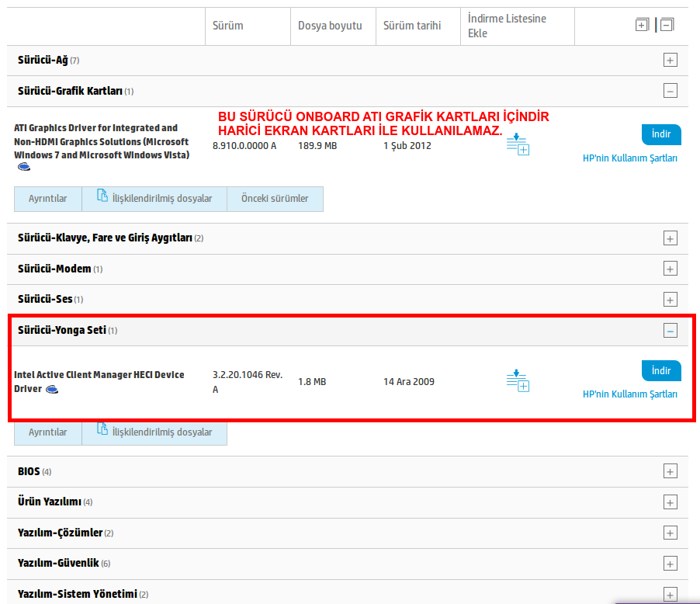700x604 pixels.
Task: Expand Sürücü-Modem category
Action: click(670, 269)
